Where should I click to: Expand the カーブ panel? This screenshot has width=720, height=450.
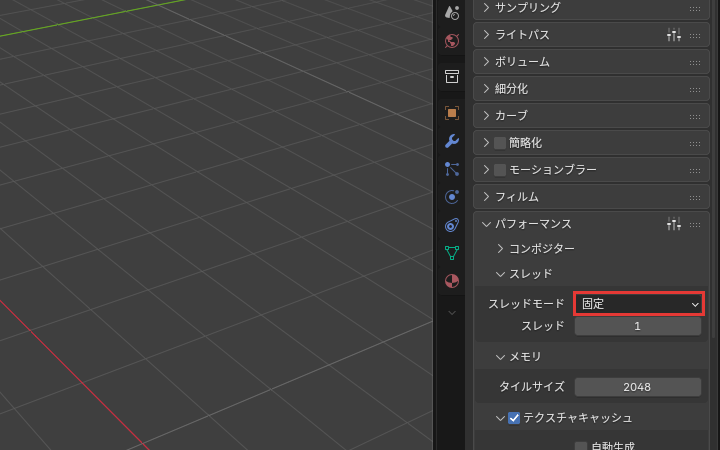coord(486,115)
